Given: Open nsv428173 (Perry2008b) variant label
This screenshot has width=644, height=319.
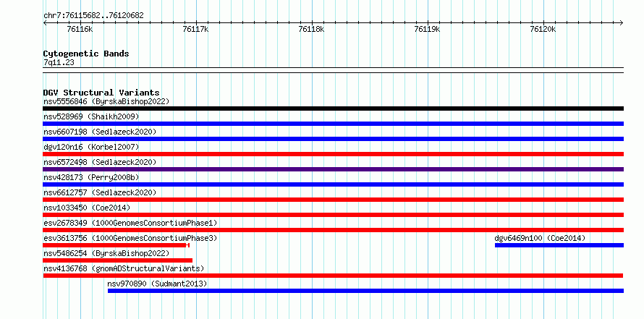Looking at the screenshot, I should coord(91,177).
